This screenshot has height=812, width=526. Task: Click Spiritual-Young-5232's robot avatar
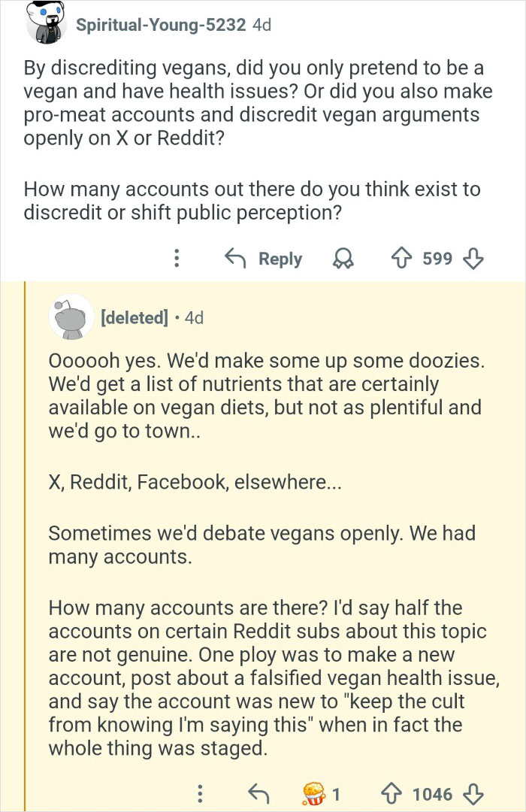[x=47, y=25]
